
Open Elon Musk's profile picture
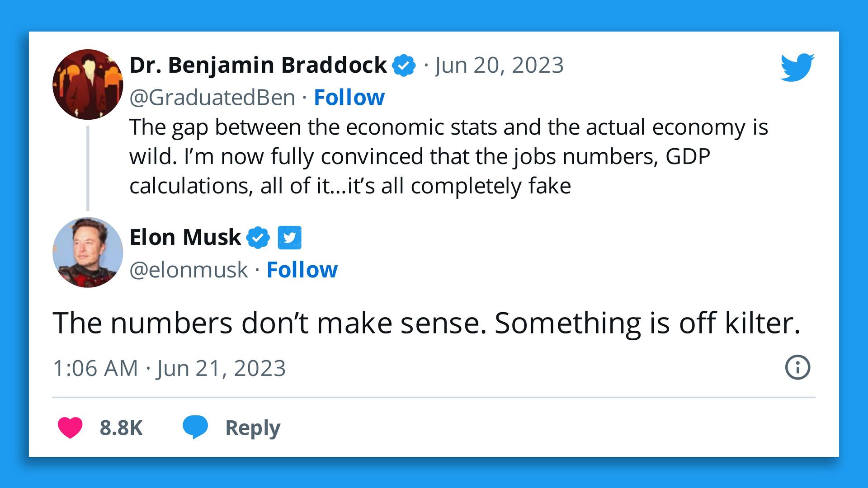(x=88, y=252)
